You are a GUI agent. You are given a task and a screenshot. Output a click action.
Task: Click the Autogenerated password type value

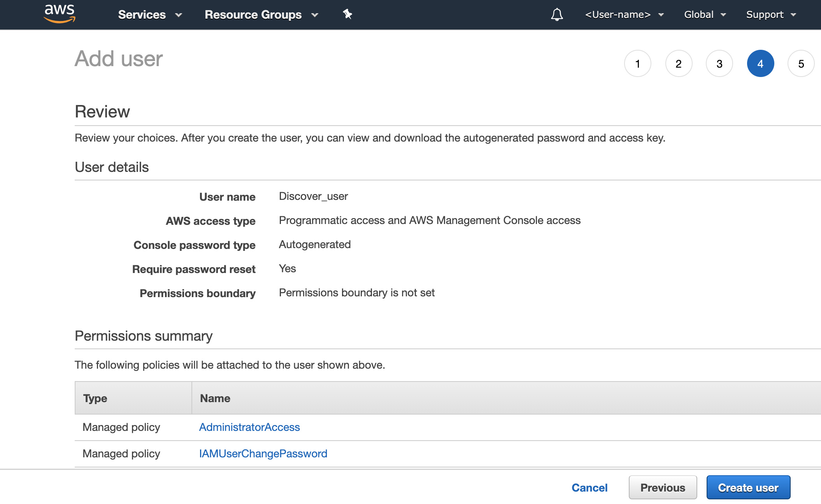(315, 244)
